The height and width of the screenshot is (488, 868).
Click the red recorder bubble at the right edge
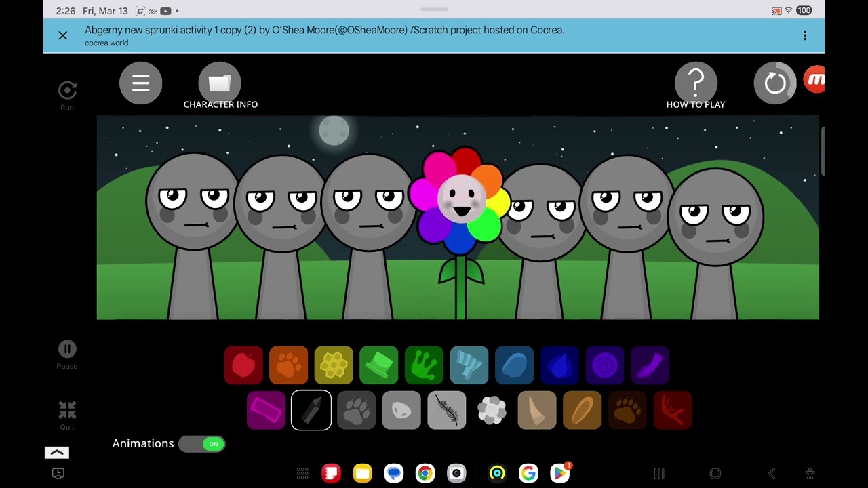814,80
